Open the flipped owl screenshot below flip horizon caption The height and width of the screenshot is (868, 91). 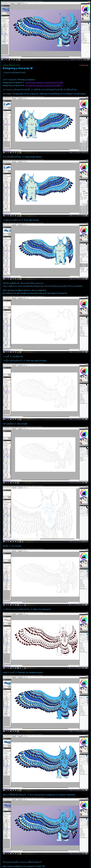coord(45,251)
